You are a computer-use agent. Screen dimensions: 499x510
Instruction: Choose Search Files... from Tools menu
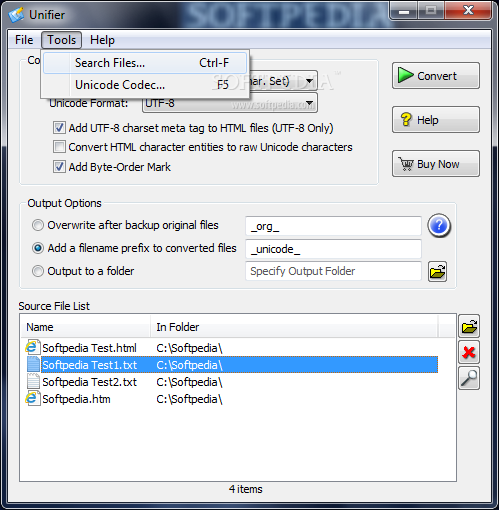[x=145, y=63]
